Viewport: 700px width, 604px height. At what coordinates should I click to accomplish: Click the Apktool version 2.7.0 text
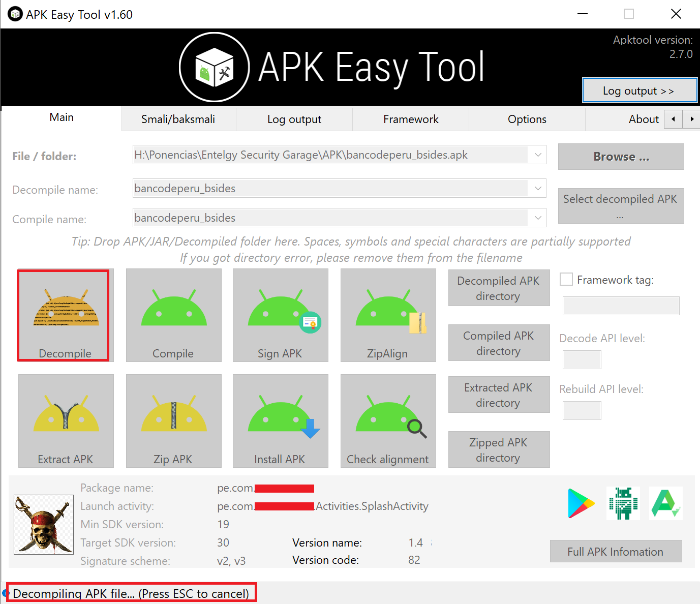[x=653, y=47]
